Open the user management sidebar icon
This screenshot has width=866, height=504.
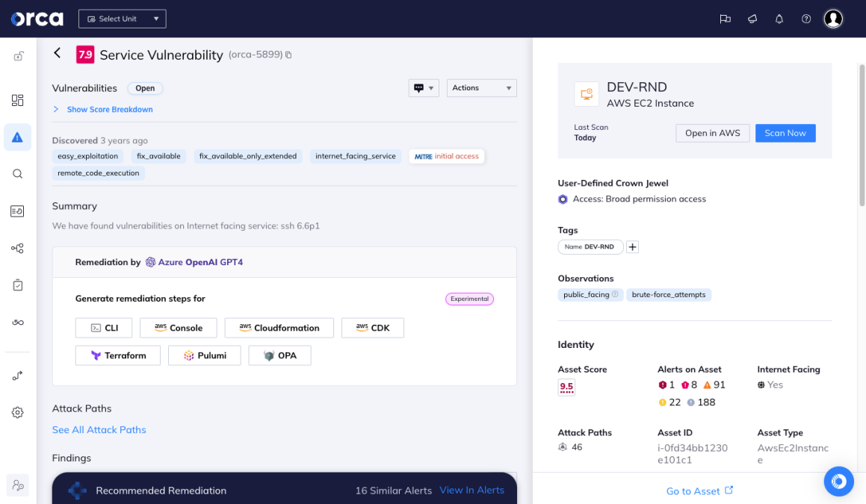(18, 485)
